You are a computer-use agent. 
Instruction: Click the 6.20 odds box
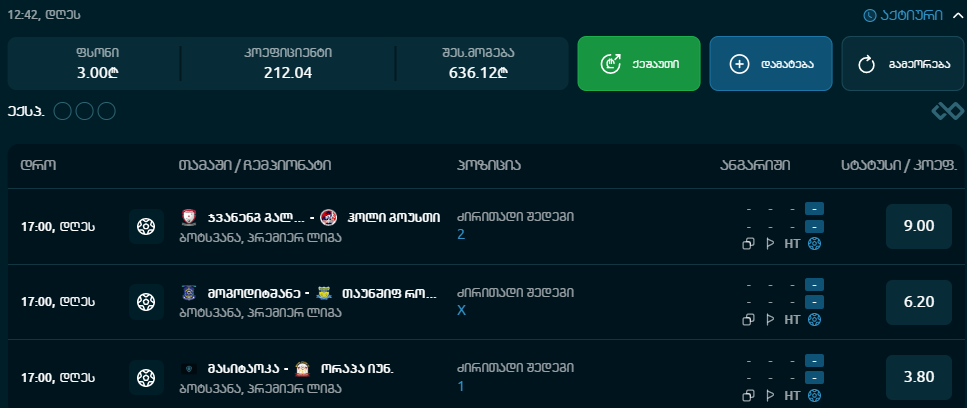point(919,302)
